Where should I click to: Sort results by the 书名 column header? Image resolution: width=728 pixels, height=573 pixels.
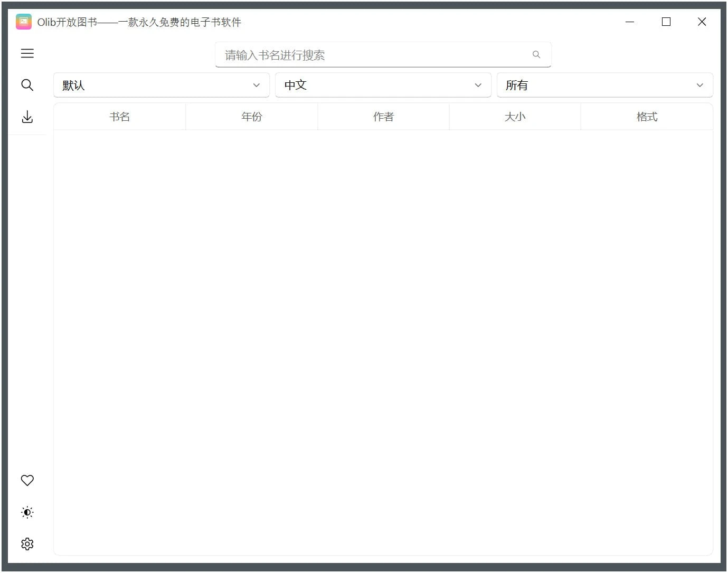pos(119,117)
